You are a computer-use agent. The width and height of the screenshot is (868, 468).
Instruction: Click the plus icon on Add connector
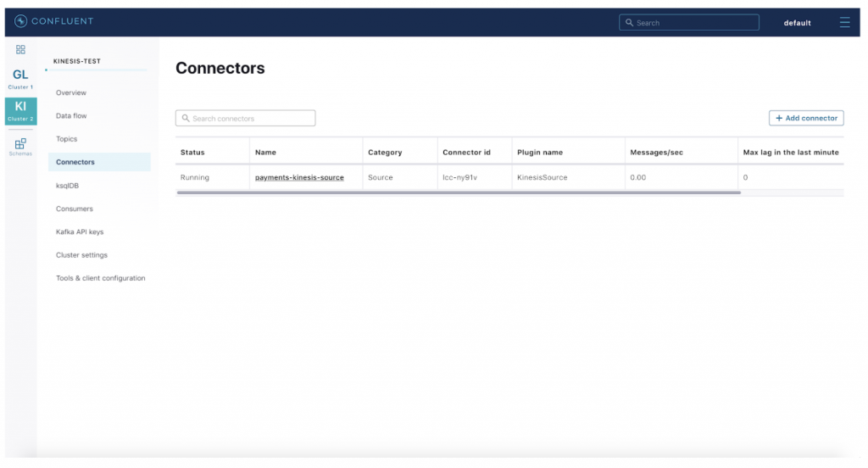pyautogui.click(x=779, y=118)
